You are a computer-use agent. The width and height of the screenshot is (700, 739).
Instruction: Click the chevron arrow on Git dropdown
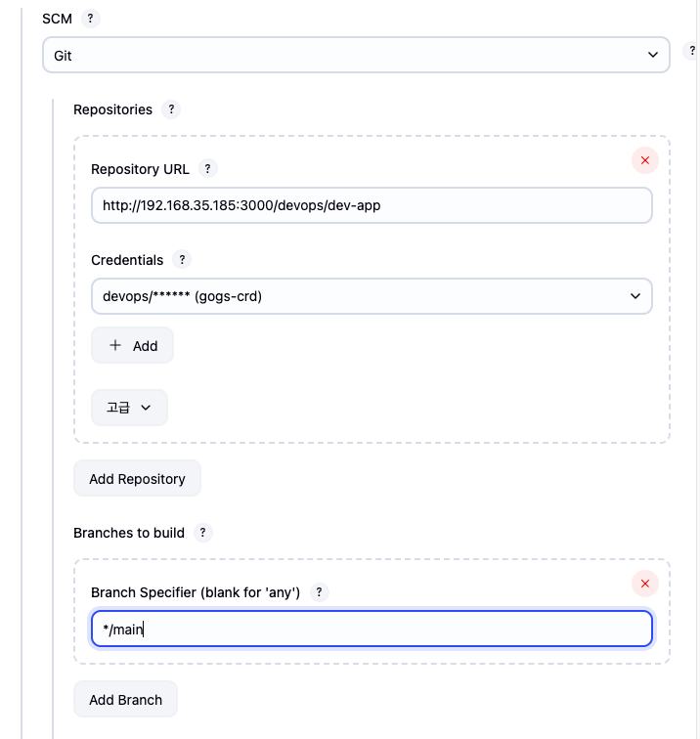pyautogui.click(x=653, y=56)
